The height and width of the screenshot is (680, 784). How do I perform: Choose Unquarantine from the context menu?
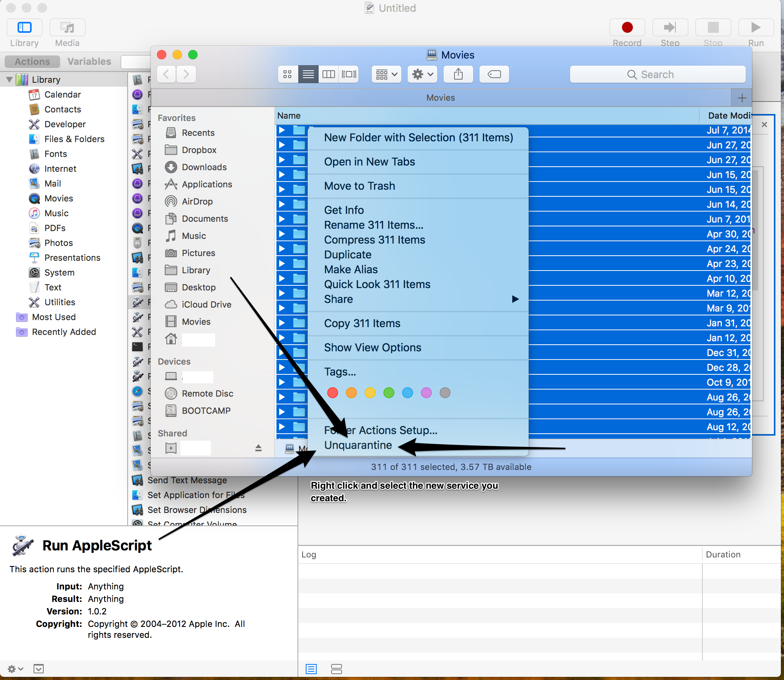(358, 445)
